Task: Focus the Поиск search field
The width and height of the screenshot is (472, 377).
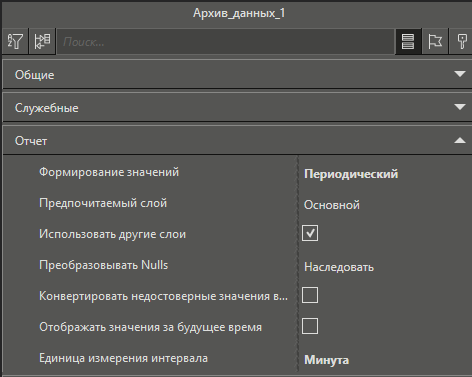Action: [226, 42]
